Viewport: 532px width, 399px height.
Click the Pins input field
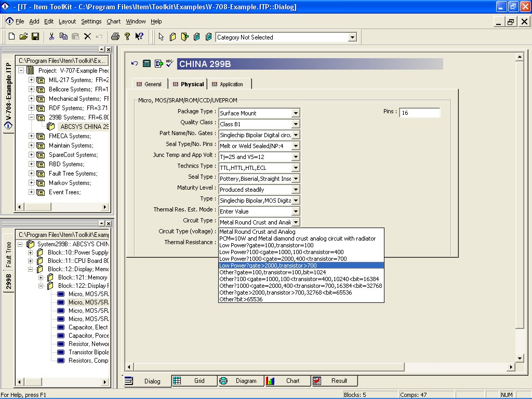click(419, 113)
